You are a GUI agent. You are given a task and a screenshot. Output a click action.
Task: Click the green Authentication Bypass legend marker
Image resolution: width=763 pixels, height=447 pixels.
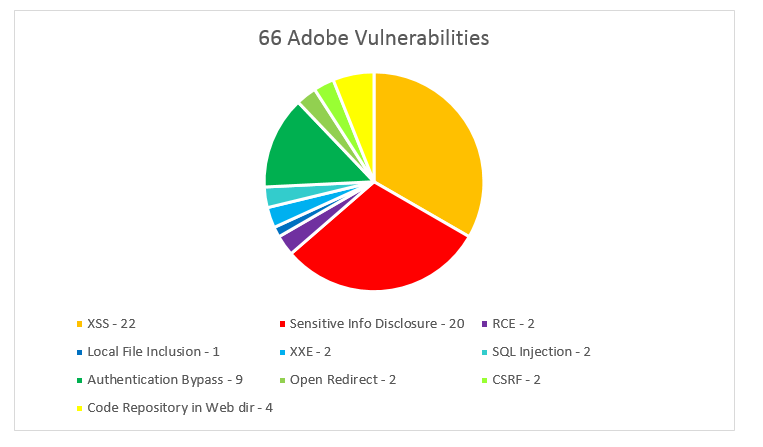80,380
